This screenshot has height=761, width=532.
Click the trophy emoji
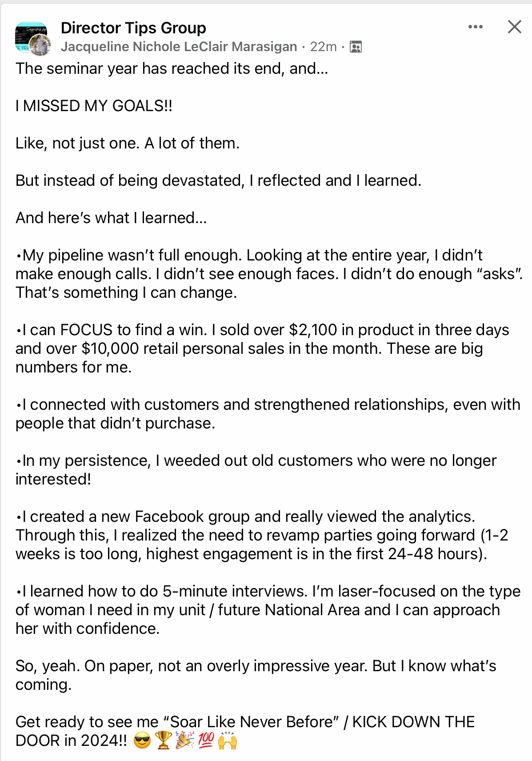[163, 741]
